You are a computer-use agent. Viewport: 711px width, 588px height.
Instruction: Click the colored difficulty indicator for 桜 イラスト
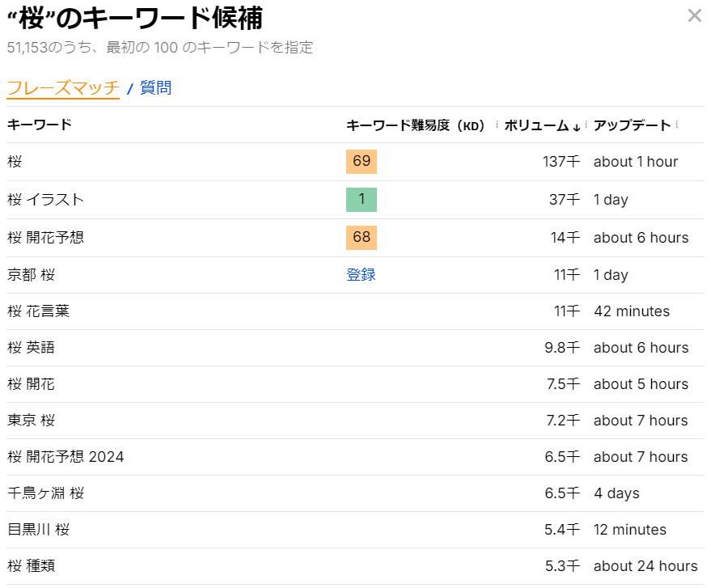tap(361, 200)
